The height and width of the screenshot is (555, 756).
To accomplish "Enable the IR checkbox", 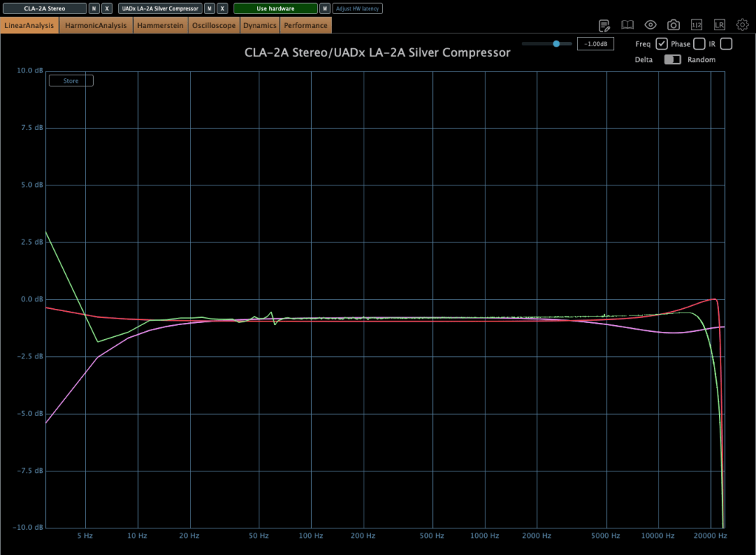I will pyautogui.click(x=726, y=44).
